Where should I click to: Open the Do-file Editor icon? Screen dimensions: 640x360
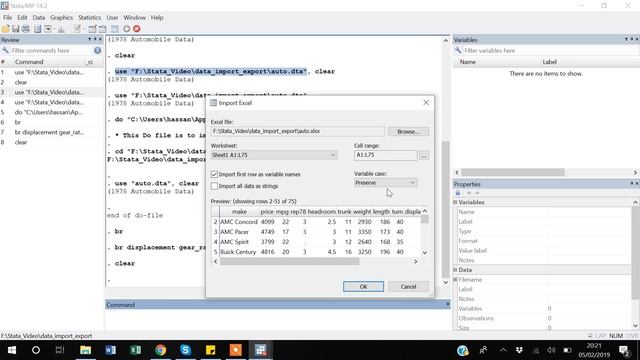point(77,29)
